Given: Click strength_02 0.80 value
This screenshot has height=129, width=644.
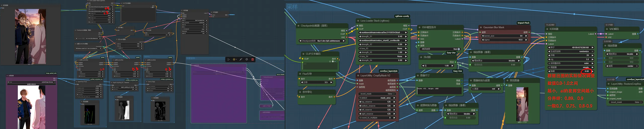Looking at the screenshot, I should pos(400,45).
